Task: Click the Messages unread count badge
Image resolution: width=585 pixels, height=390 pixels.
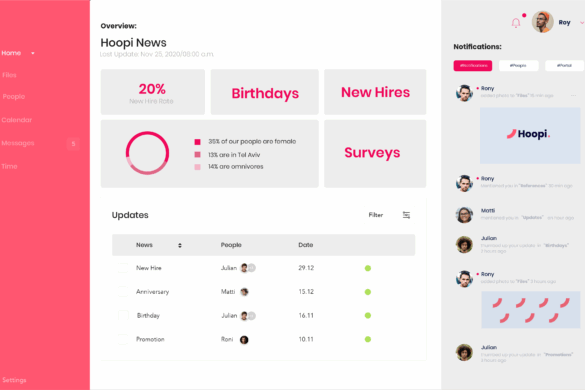Action: click(x=73, y=144)
